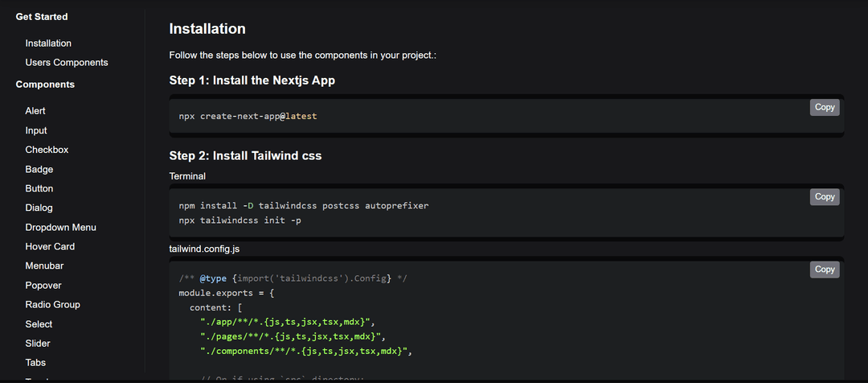Select Button in components list
The width and height of the screenshot is (868, 383).
pos(39,189)
